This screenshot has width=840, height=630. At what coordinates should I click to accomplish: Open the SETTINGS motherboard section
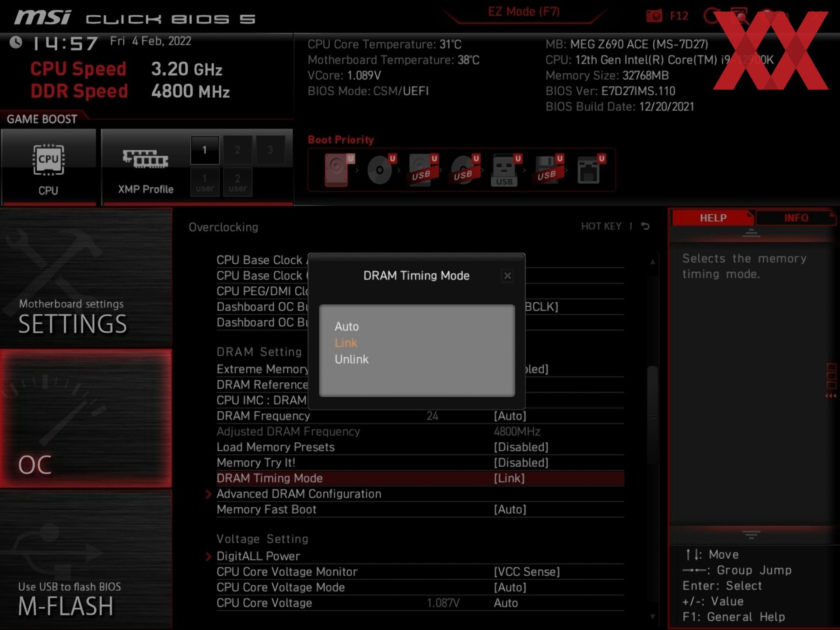86,278
